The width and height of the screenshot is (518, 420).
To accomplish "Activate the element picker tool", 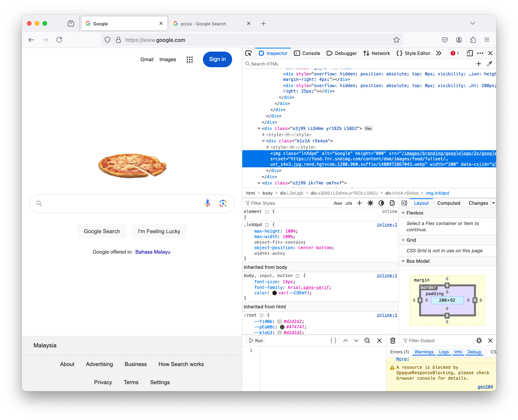I will (x=248, y=53).
